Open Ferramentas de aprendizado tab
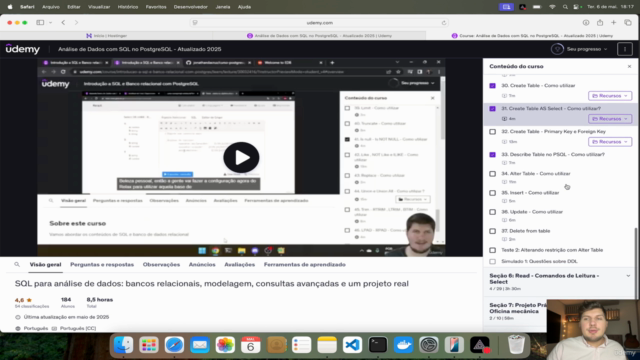 point(304,264)
